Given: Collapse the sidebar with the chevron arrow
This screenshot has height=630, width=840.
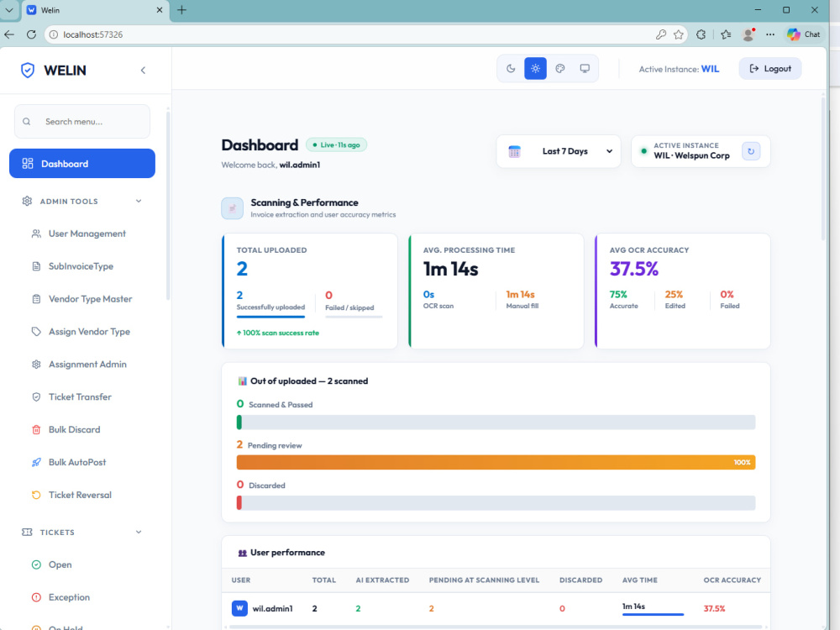Looking at the screenshot, I should [143, 71].
